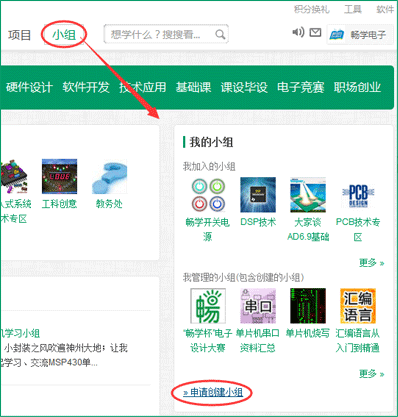Screen dimensions: 398x417
Task: Open the 软件开发 category
Action: click(x=86, y=87)
